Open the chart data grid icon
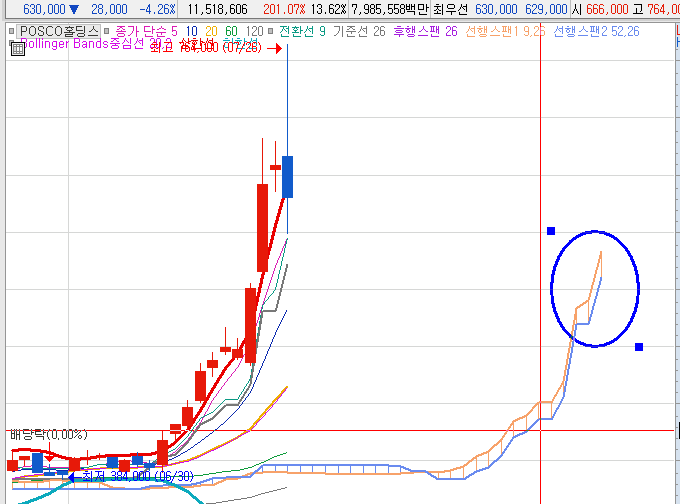This screenshot has height=504, width=680. [x=18, y=49]
